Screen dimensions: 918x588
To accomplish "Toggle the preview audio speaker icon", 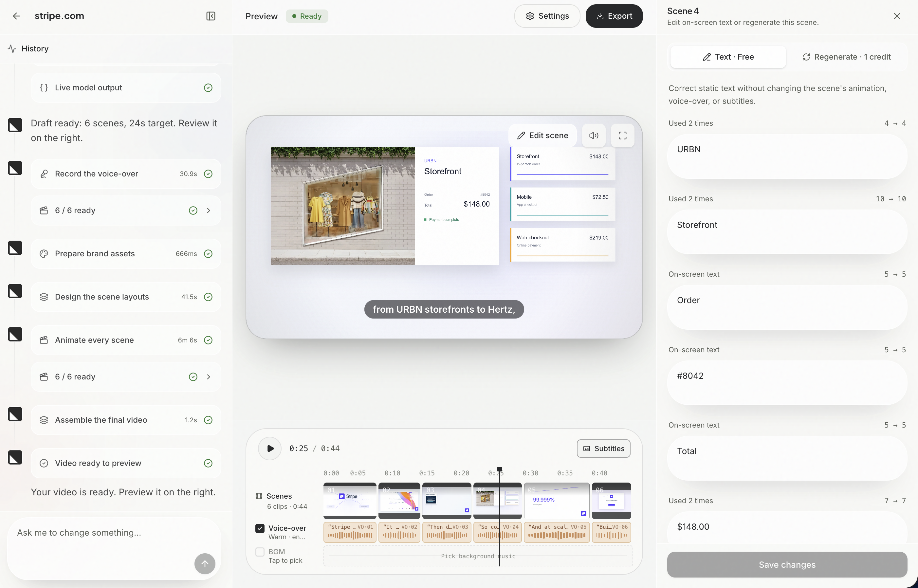I will [594, 136].
